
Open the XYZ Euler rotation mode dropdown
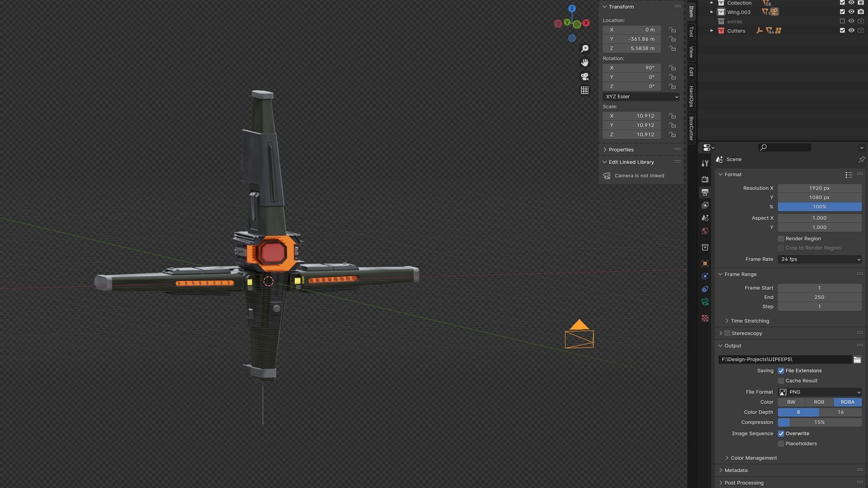tap(641, 97)
